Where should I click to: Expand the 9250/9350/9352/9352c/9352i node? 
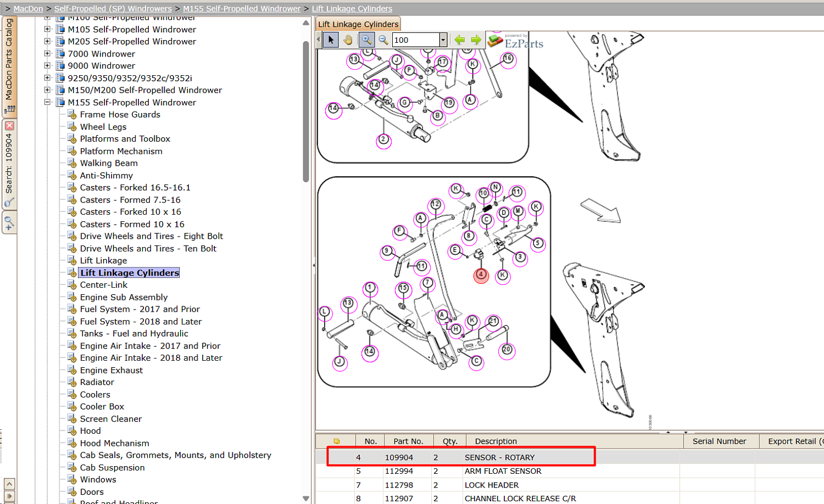click(x=47, y=78)
